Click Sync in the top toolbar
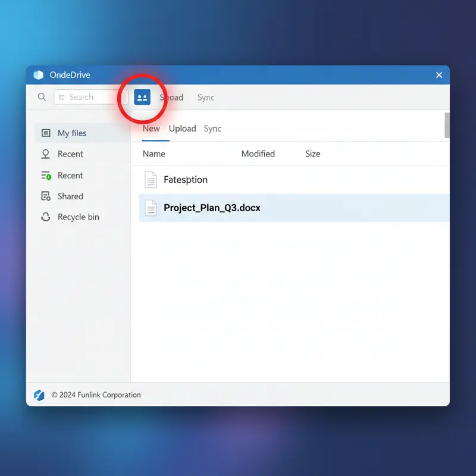 point(206,97)
